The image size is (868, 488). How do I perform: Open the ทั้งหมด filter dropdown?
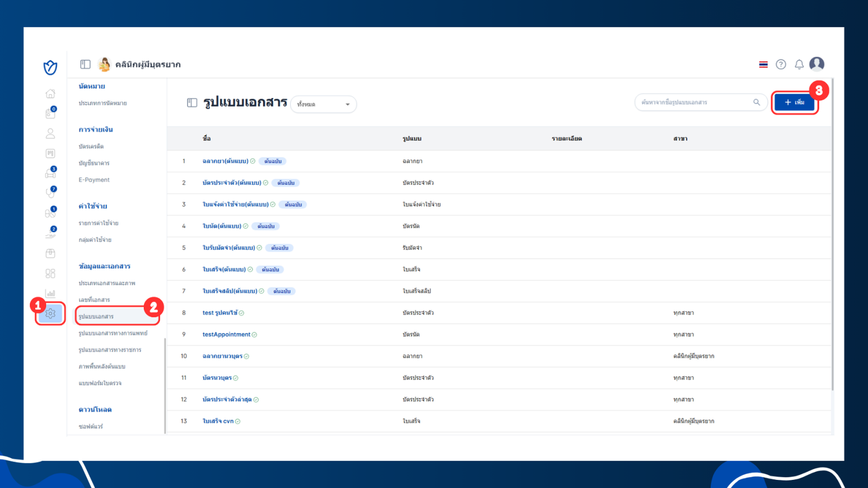[x=324, y=104]
